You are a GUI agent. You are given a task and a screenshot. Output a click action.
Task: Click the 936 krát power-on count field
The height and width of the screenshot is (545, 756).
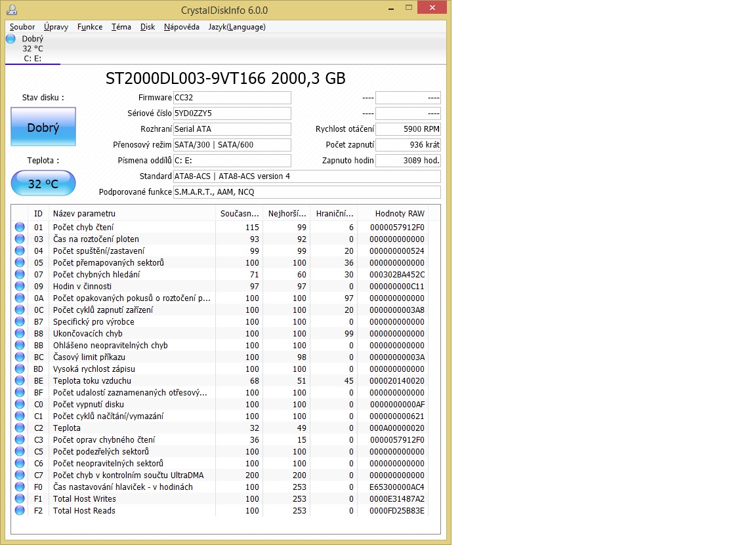(x=408, y=144)
